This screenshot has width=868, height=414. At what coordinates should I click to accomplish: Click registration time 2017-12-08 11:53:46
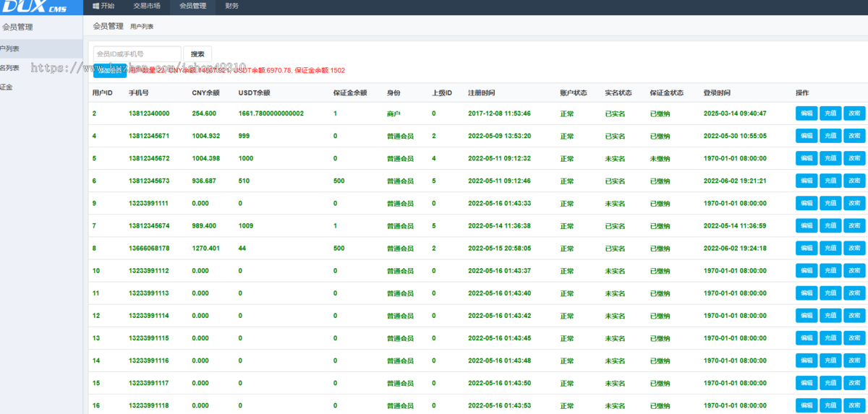tap(499, 113)
